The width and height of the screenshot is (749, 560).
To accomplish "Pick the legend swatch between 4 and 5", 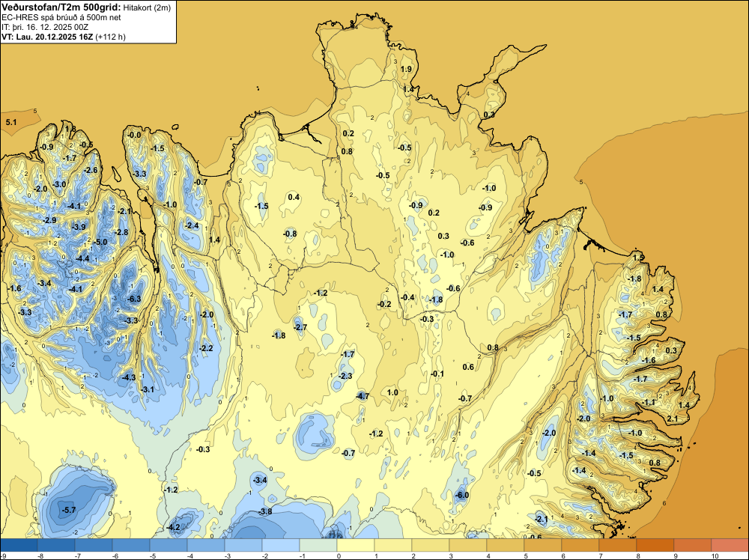I will point(506,545).
